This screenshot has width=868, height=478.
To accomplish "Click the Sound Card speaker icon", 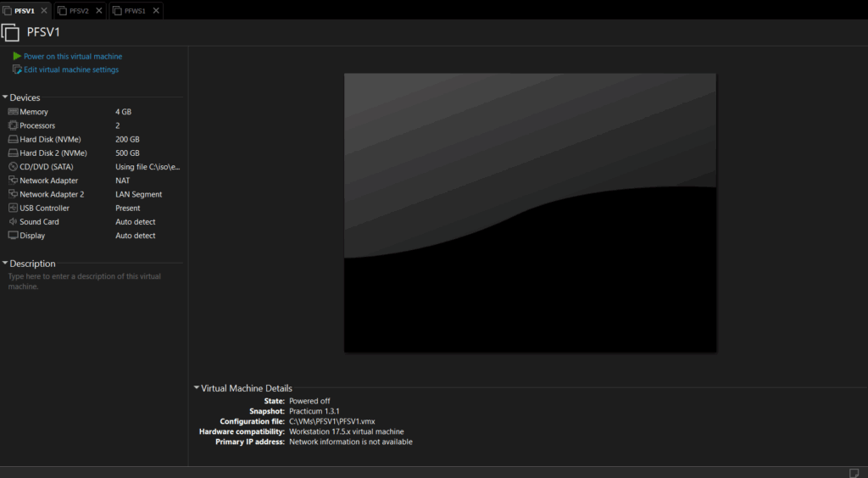I will pyautogui.click(x=13, y=222).
